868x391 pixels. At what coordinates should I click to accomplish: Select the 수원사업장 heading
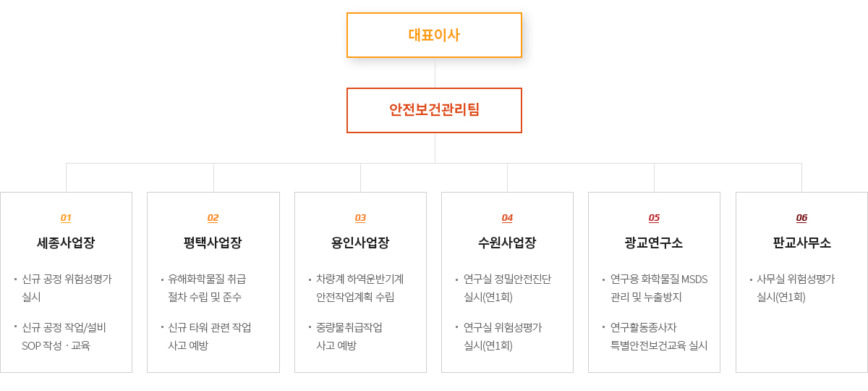(x=507, y=243)
